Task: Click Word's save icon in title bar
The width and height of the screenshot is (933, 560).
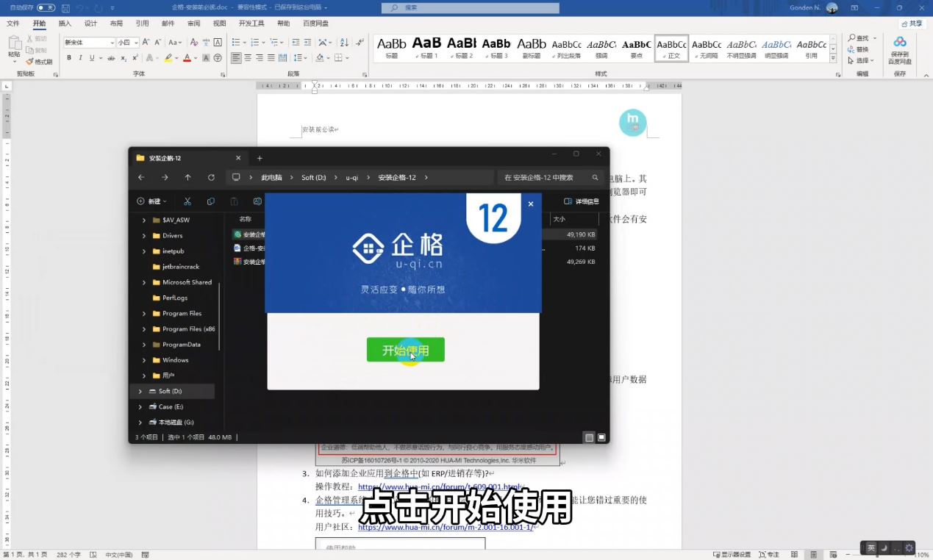Action: click(66, 7)
